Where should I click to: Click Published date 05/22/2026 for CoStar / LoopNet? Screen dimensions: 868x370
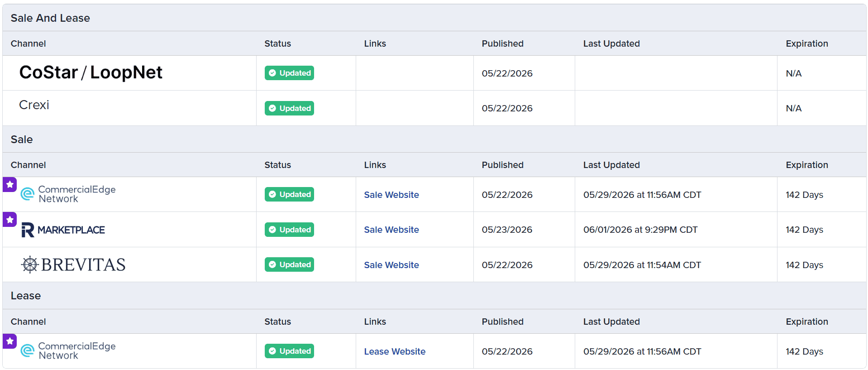pyautogui.click(x=507, y=73)
